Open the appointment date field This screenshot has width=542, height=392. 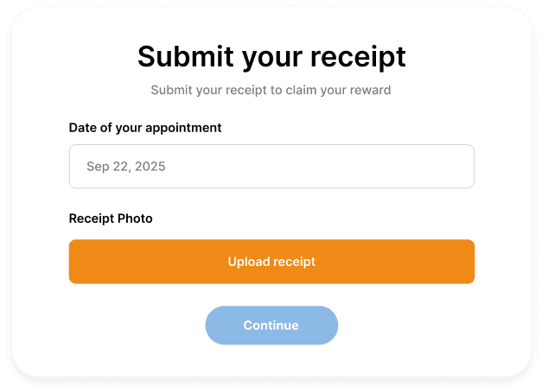271,166
